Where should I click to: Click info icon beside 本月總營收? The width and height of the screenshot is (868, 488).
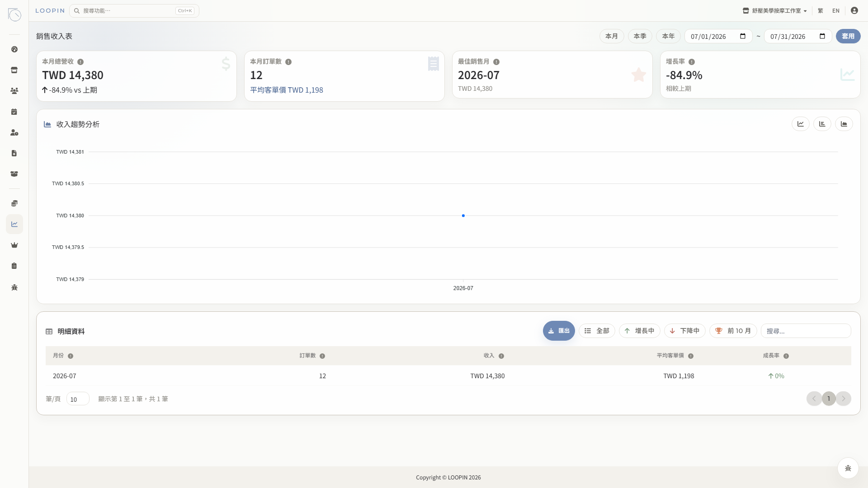click(80, 62)
